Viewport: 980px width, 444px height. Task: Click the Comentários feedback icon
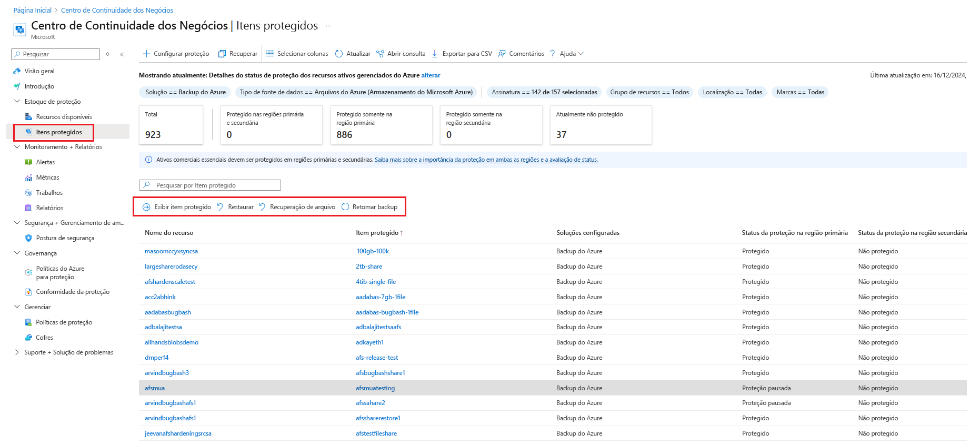tap(502, 54)
